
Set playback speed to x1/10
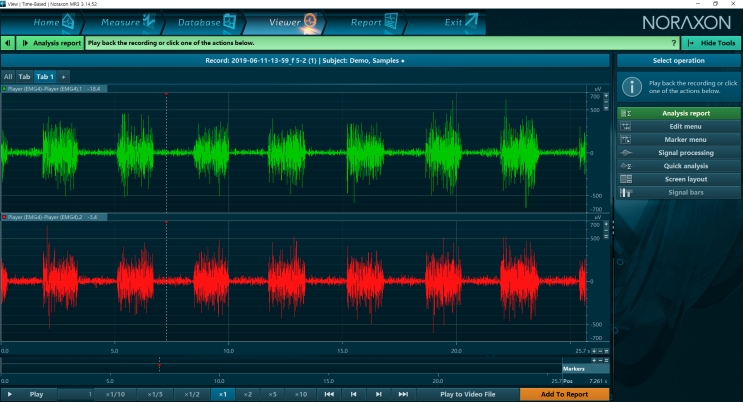pos(115,394)
